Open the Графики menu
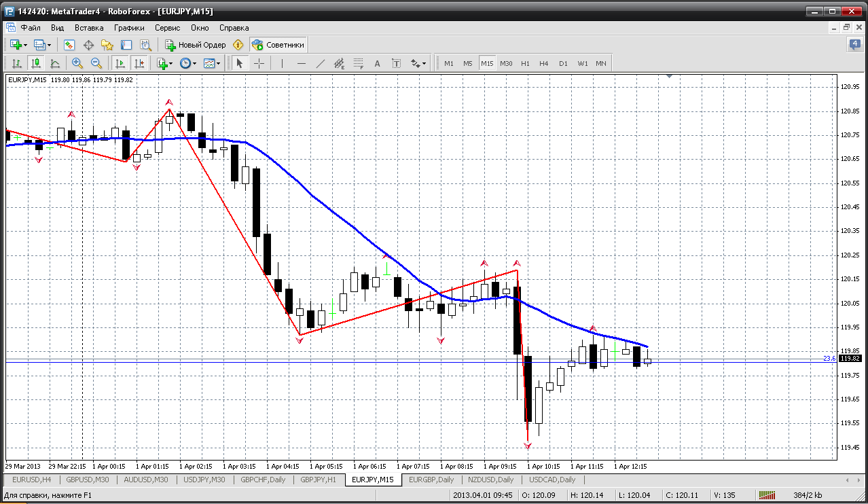This screenshot has width=868, height=504. [x=129, y=28]
